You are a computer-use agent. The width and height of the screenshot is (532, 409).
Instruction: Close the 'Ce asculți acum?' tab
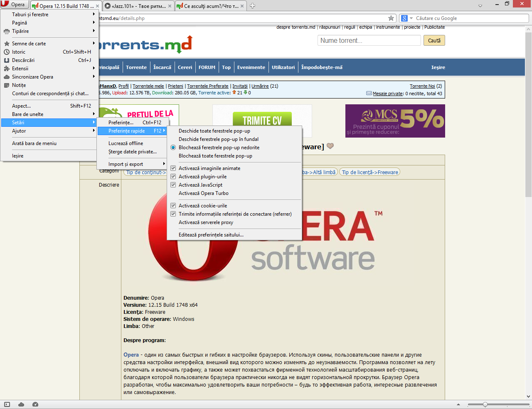point(243,6)
